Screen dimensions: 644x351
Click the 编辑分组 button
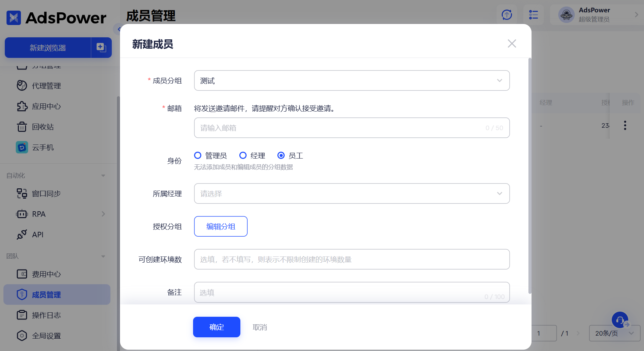(x=221, y=226)
